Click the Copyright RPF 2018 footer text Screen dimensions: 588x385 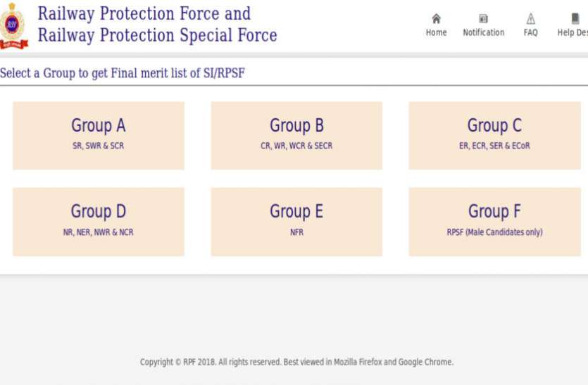point(296,362)
